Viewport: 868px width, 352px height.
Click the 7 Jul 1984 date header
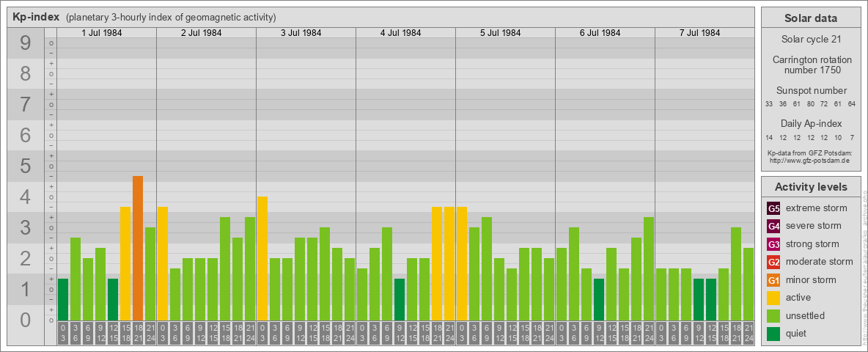click(699, 33)
